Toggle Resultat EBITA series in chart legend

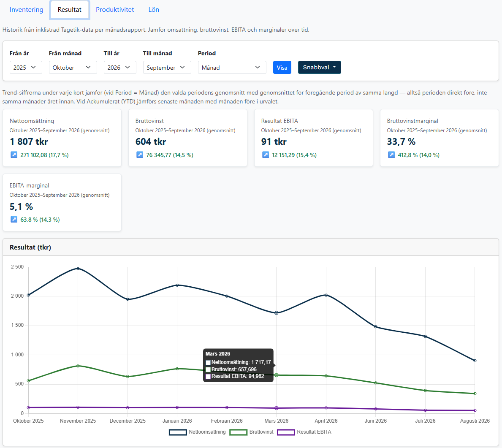tap(304, 432)
